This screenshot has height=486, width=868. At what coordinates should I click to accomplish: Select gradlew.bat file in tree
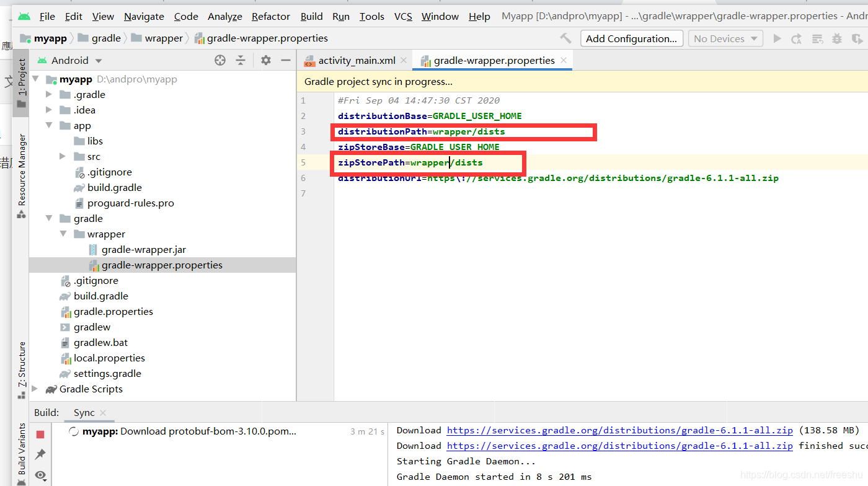tap(101, 343)
